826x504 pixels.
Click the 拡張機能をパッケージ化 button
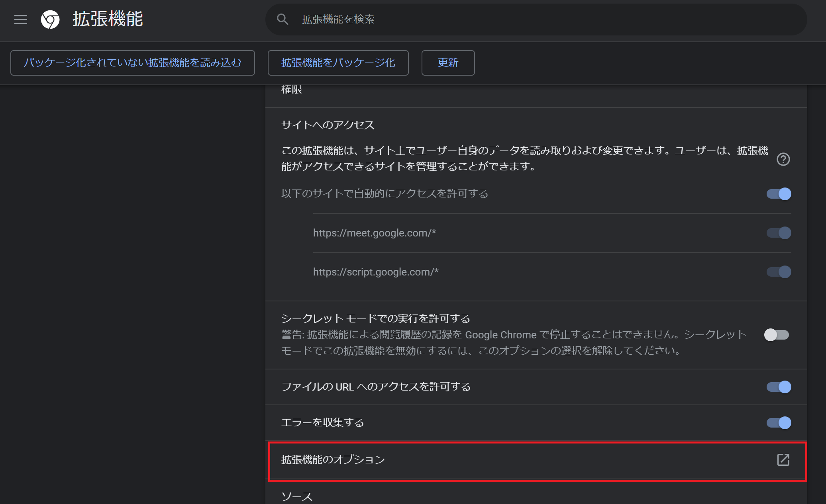(338, 63)
